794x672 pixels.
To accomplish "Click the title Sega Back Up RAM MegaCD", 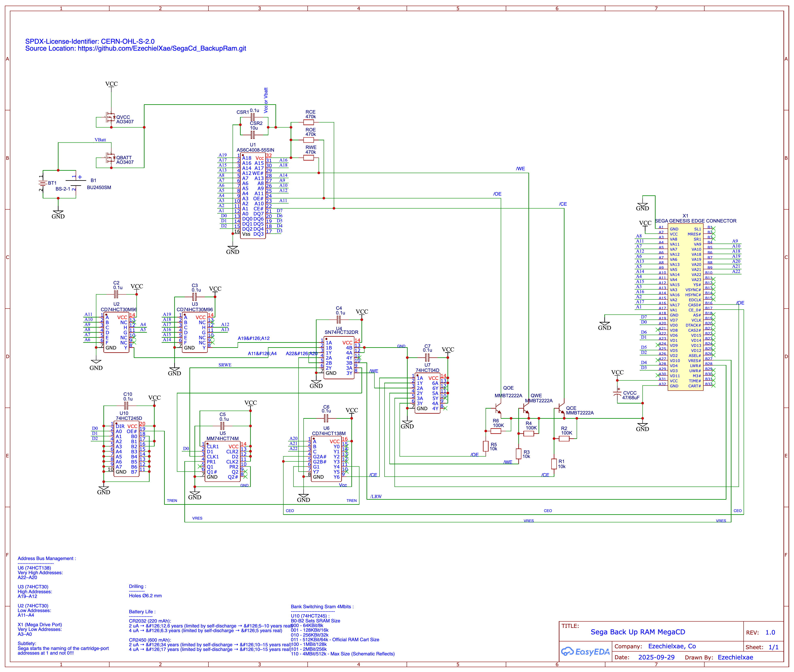I will pyautogui.click(x=638, y=632).
